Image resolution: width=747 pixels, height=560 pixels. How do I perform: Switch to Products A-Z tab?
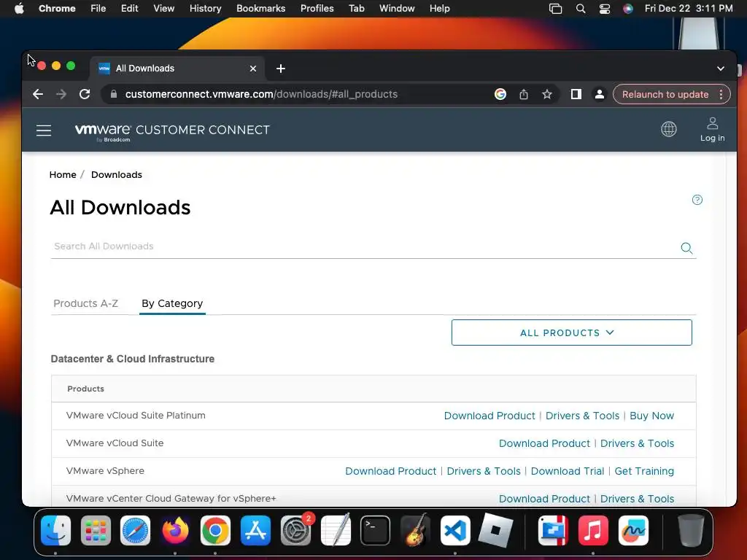(x=86, y=303)
